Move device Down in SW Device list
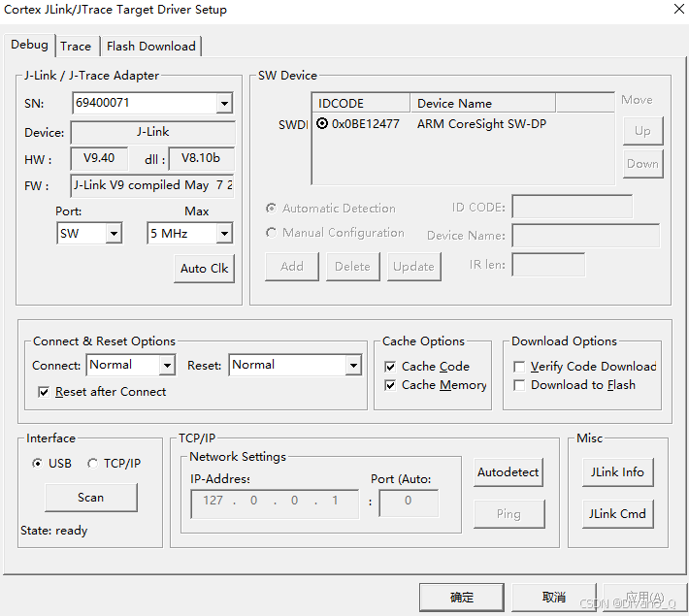This screenshot has width=689, height=616. click(x=642, y=164)
